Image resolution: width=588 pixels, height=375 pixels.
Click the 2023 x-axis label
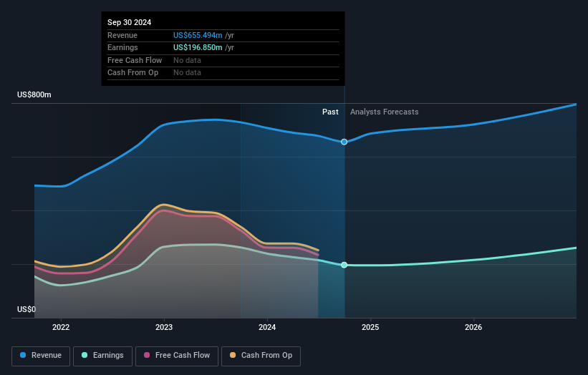pos(164,327)
